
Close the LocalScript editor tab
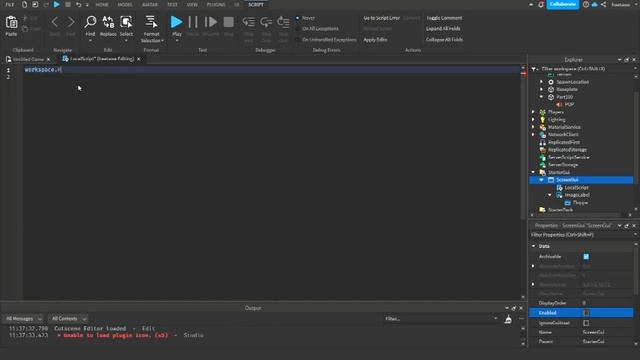139,59
